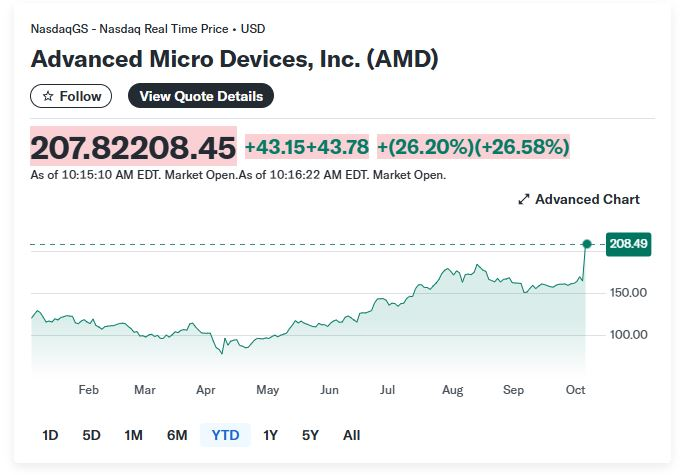Click the Advanced Micro Devices title
The width and height of the screenshot is (684, 475).
tap(234, 59)
